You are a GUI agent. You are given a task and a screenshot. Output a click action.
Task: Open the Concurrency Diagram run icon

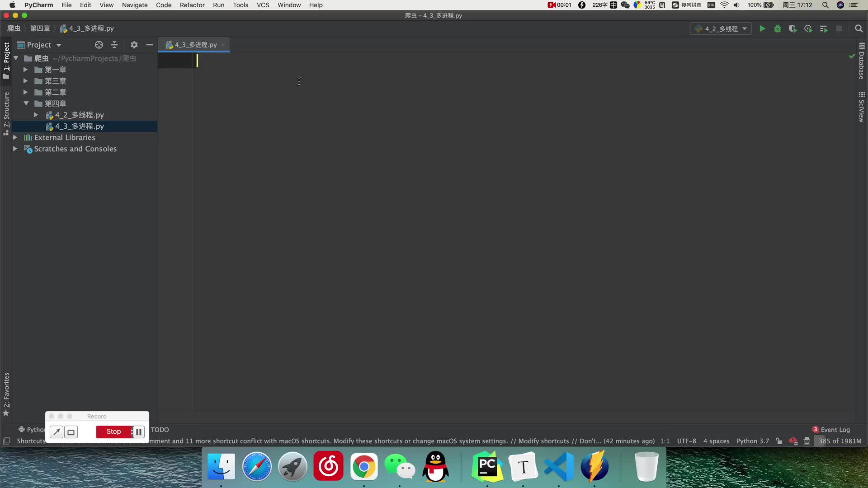coord(824,29)
